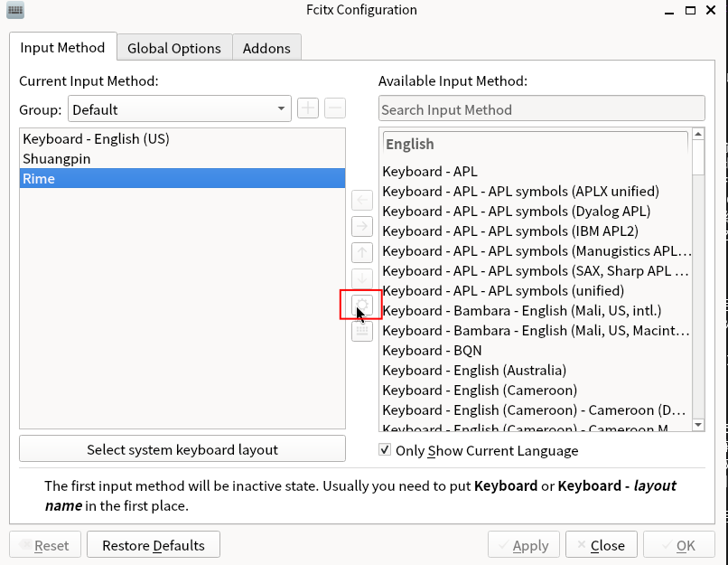Select Keyboard - BQN from available list

(432, 350)
